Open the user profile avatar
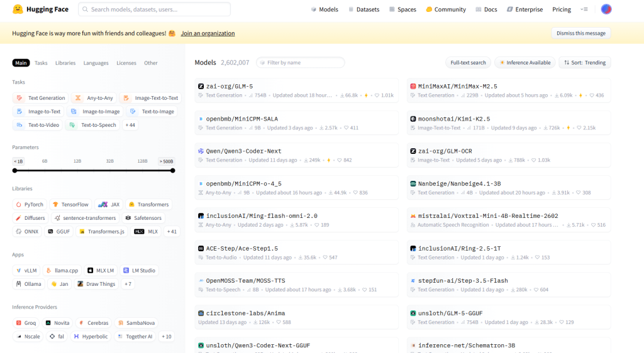Image resolution: width=644 pixels, height=353 pixels. (x=606, y=9)
